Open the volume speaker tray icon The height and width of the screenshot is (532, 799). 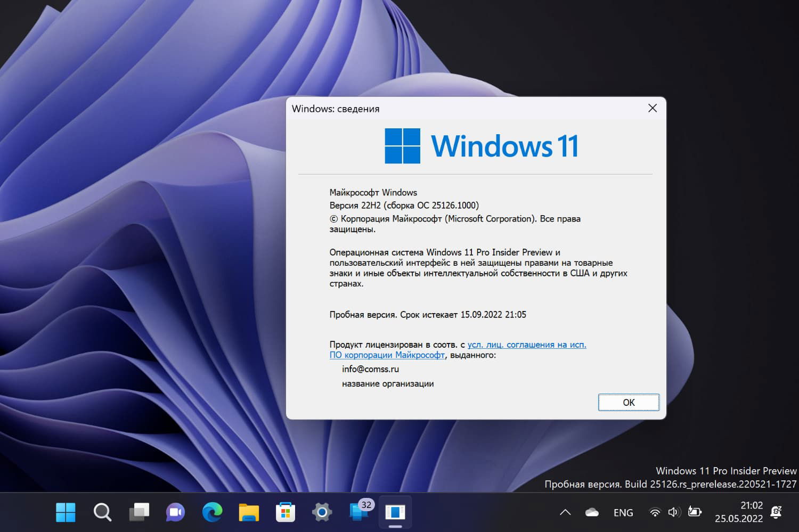click(x=674, y=512)
